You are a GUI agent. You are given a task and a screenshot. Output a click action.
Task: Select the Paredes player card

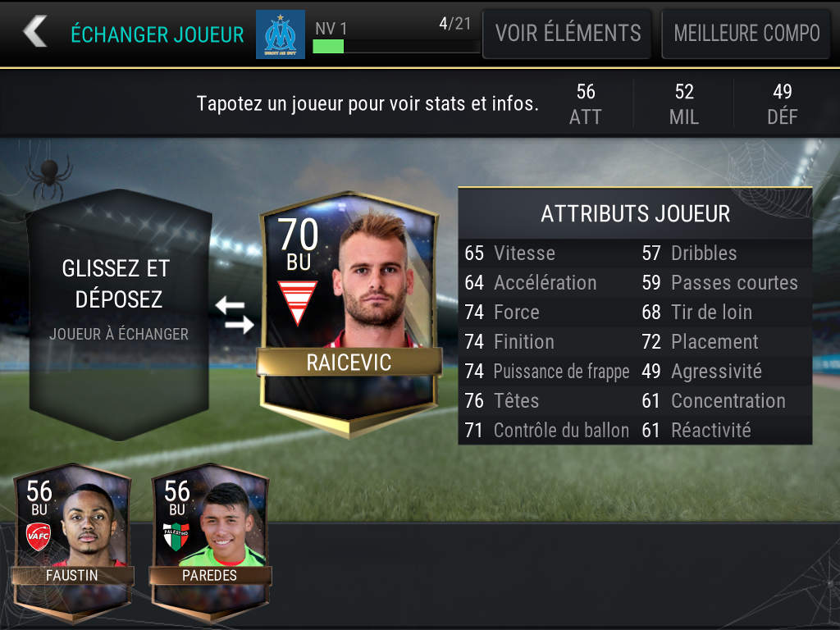[x=210, y=543]
